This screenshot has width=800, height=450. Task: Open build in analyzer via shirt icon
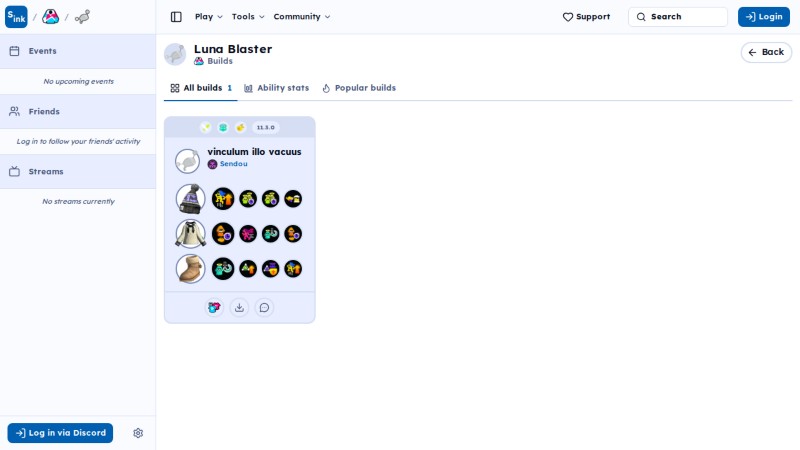214,307
